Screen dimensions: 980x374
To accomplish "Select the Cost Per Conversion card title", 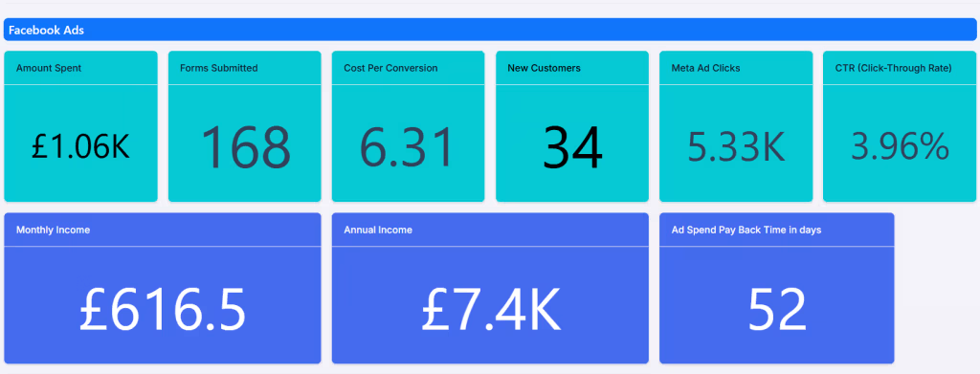I will click(390, 68).
